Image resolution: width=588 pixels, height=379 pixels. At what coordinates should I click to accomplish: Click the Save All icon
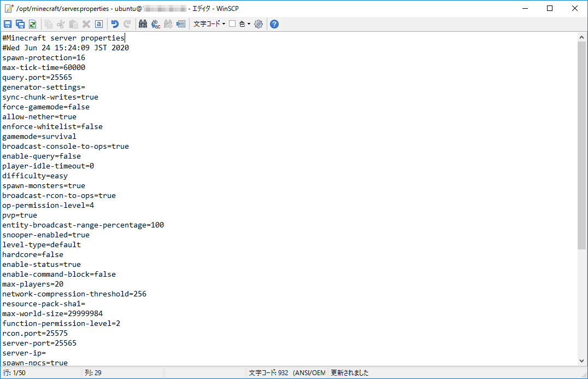(20, 24)
